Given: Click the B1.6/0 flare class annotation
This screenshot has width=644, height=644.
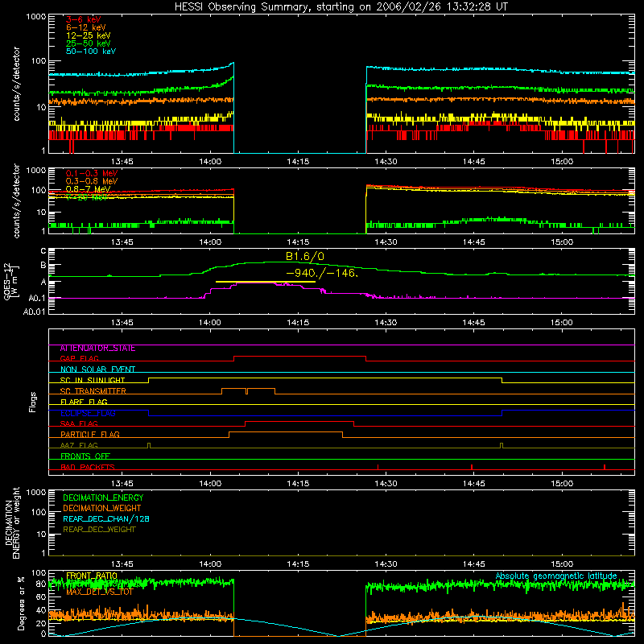Looking at the screenshot, I should pos(305,257).
